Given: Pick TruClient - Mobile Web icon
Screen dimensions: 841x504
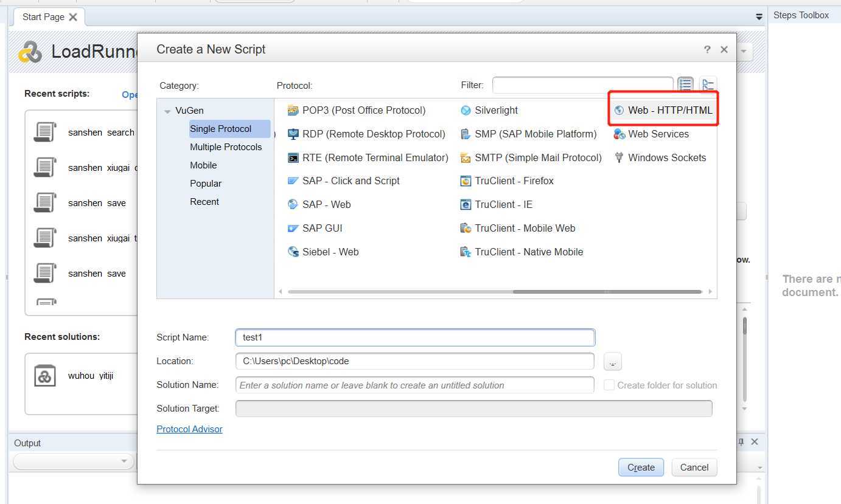Looking at the screenshot, I should click(x=466, y=228).
